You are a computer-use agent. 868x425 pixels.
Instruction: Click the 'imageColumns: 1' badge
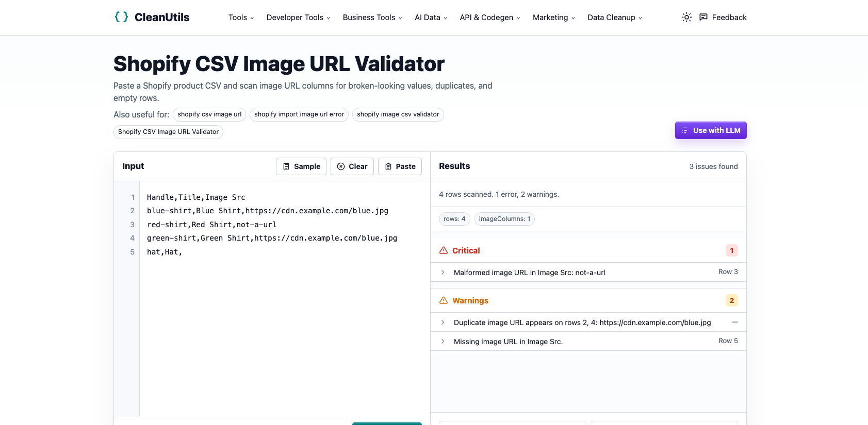point(504,219)
